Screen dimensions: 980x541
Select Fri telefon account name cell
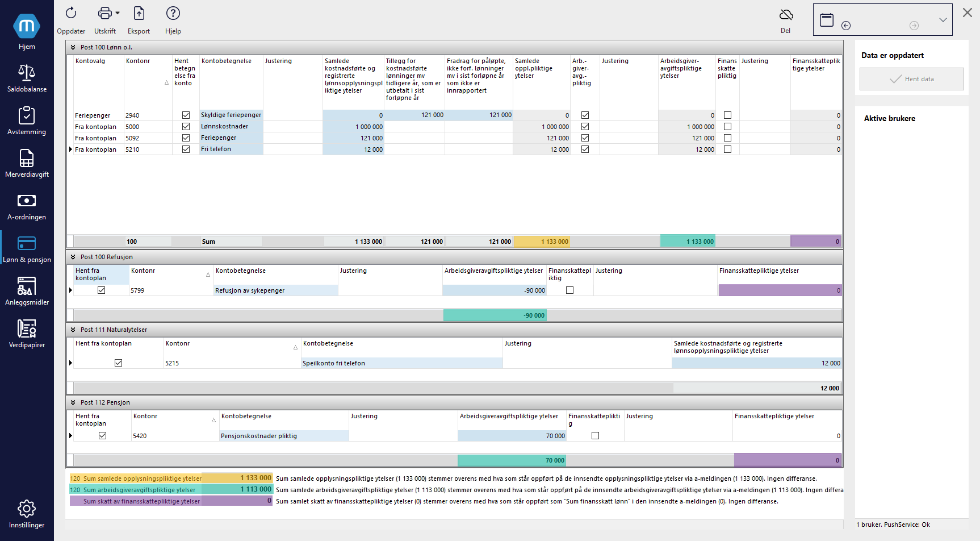(231, 149)
